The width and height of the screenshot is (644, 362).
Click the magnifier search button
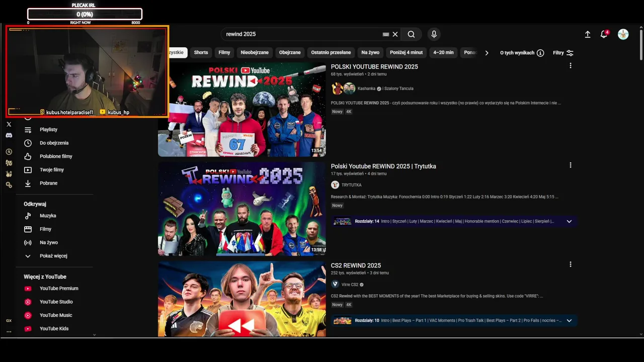pyautogui.click(x=411, y=34)
